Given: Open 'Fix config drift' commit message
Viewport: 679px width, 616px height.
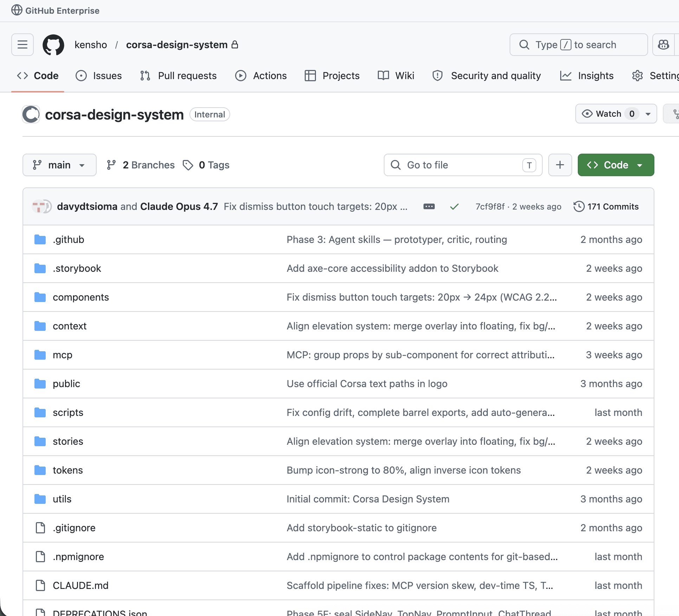Looking at the screenshot, I should pos(421,412).
